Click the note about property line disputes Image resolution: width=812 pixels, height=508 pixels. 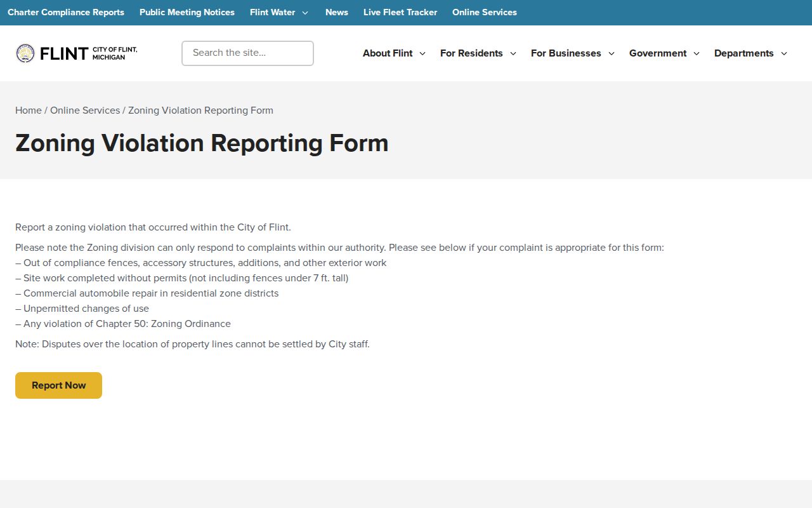coord(192,344)
